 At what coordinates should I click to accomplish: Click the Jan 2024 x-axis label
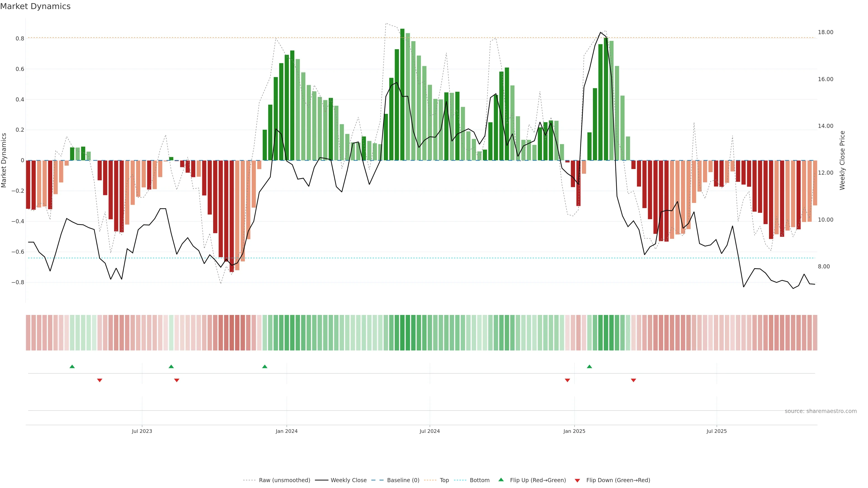286,431
